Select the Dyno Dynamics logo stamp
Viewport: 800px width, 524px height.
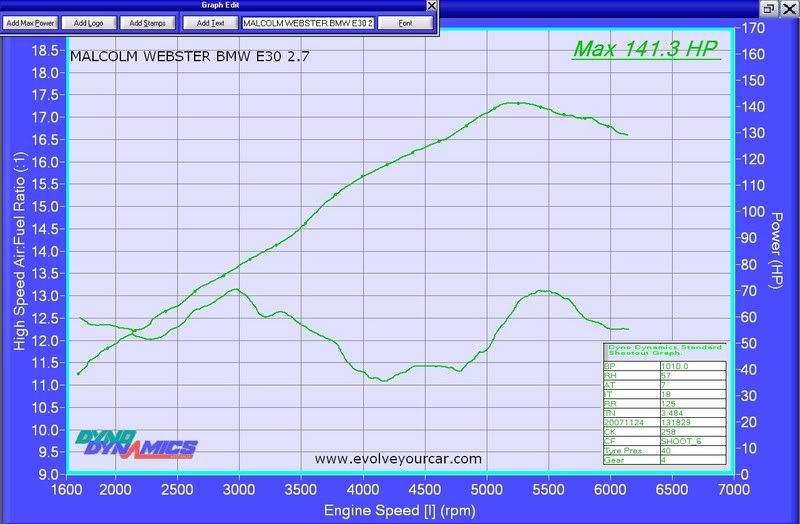coord(136,443)
